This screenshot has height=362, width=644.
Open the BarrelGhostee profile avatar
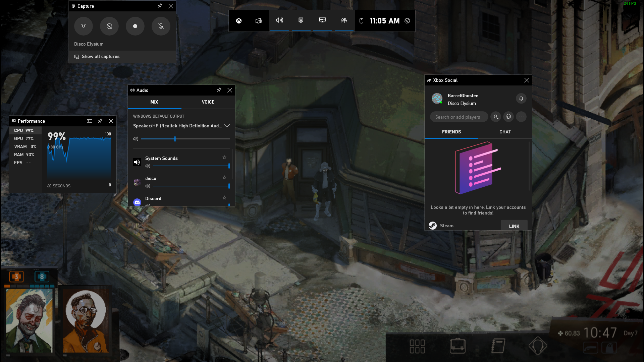(x=437, y=99)
